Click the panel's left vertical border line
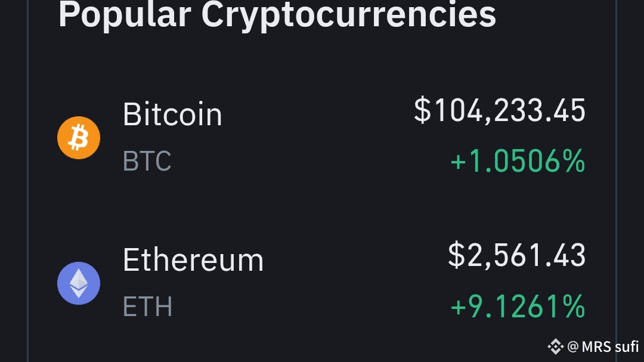Screen dimensions: 644x362 [27, 179]
